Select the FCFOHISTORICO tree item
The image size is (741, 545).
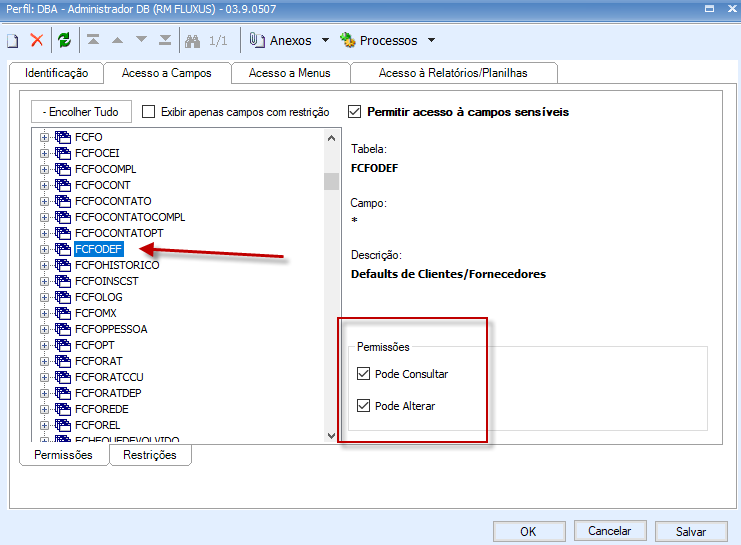click(x=117, y=265)
